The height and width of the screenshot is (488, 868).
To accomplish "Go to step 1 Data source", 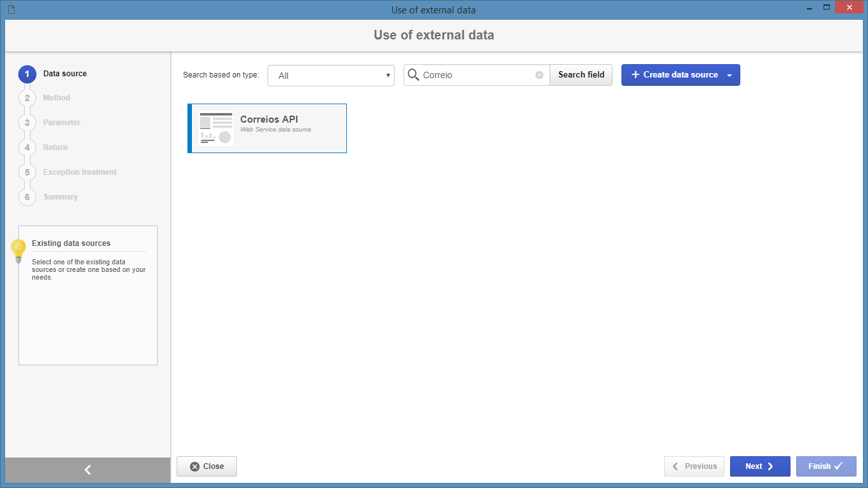I will coord(53,74).
